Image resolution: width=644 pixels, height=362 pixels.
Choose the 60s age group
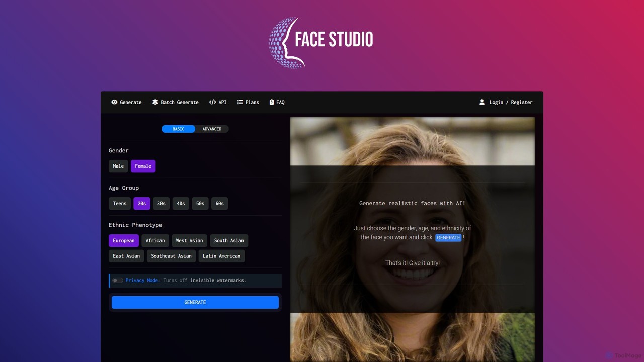tap(219, 203)
